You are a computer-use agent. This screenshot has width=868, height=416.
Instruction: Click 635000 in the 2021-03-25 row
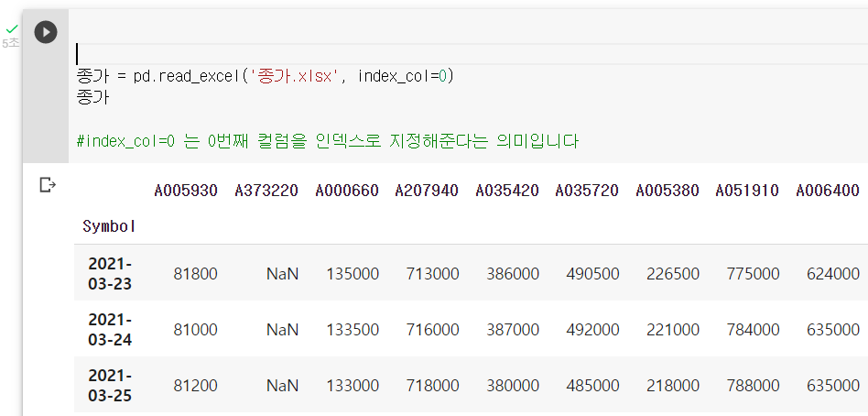click(x=833, y=386)
